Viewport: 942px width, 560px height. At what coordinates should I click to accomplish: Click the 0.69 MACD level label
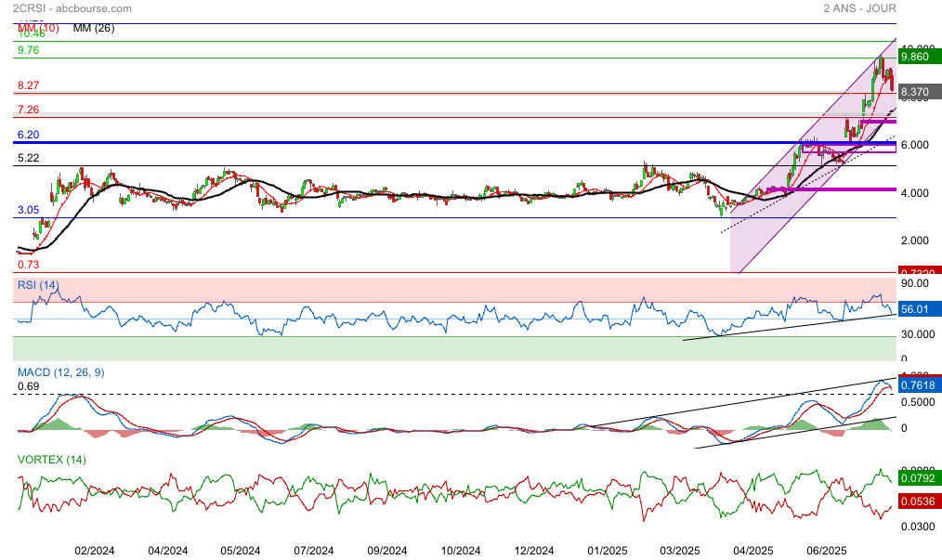[x=28, y=387]
